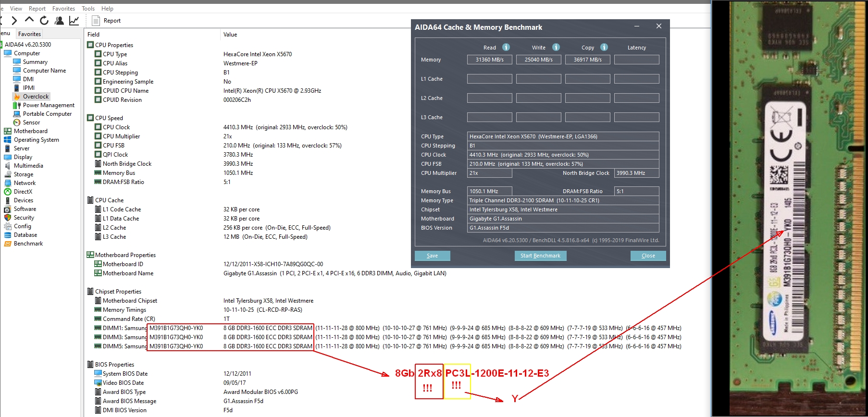
Task: Click the Report page icon in toolbar
Action: [96, 21]
